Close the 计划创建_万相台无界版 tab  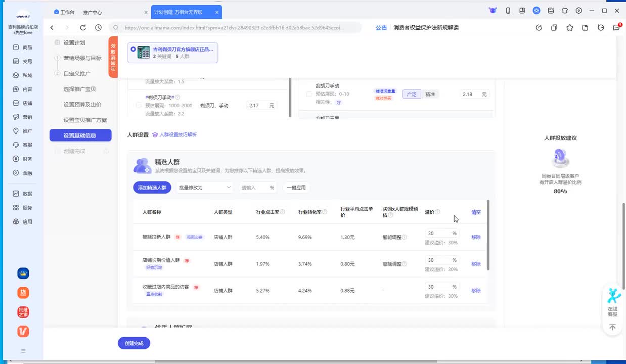tap(217, 12)
